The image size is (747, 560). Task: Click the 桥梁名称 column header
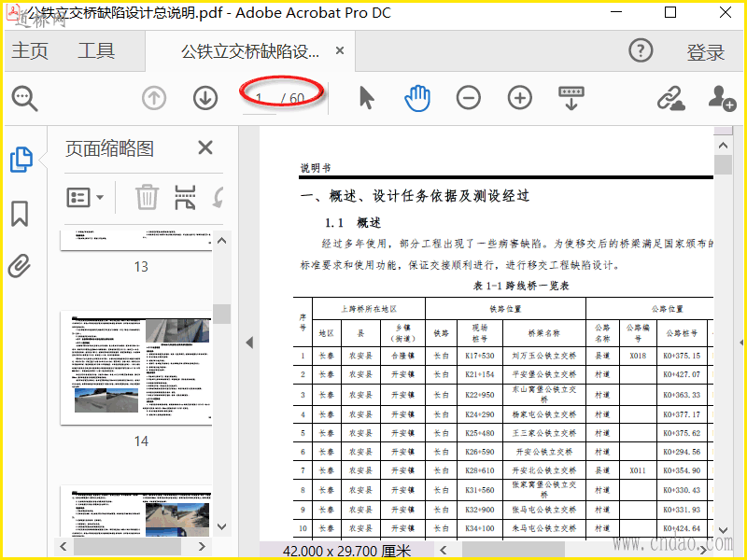[x=544, y=333]
